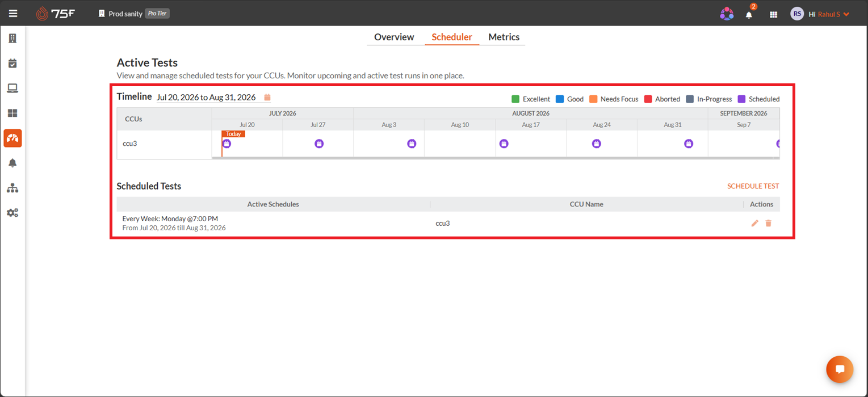The width and height of the screenshot is (868, 397).
Task: Click the Sep 7 week header
Action: pyautogui.click(x=744, y=125)
